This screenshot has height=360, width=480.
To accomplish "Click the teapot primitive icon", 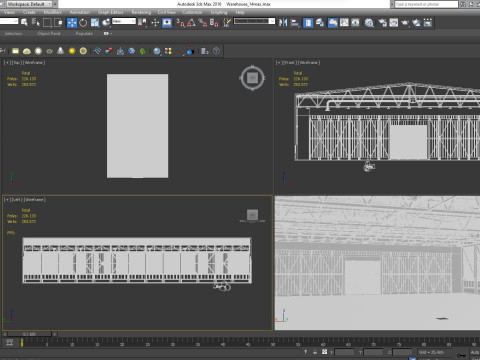I will [x=49, y=51].
